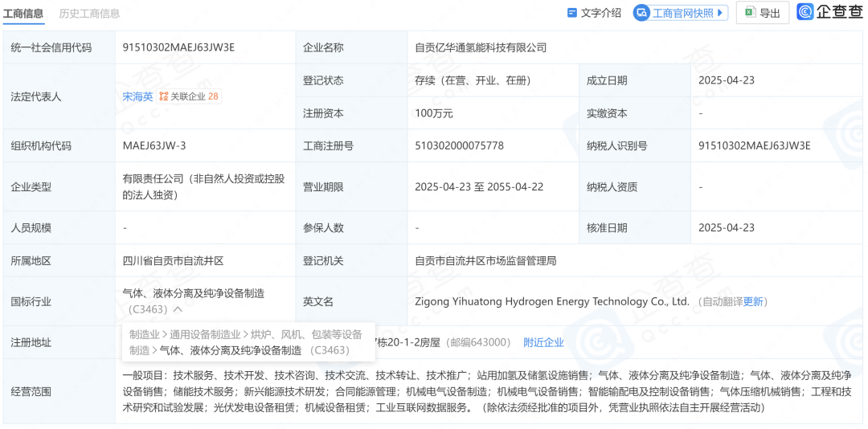Select the 企业类型 value text
This screenshot has width=868, height=429.
204,186
